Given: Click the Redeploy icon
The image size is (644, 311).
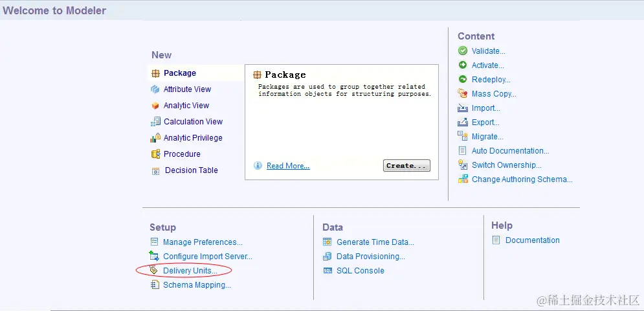Looking at the screenshot, I should (463, 80).
